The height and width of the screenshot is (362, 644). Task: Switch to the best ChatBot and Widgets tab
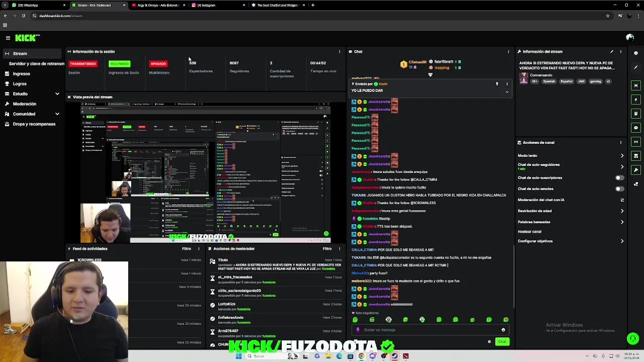tap(278, 5)
